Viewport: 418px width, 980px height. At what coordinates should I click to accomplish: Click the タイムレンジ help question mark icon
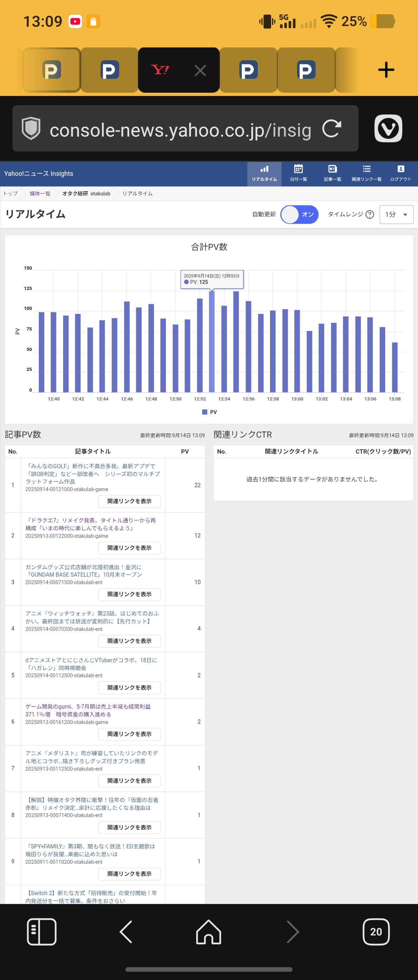(370, 215)
